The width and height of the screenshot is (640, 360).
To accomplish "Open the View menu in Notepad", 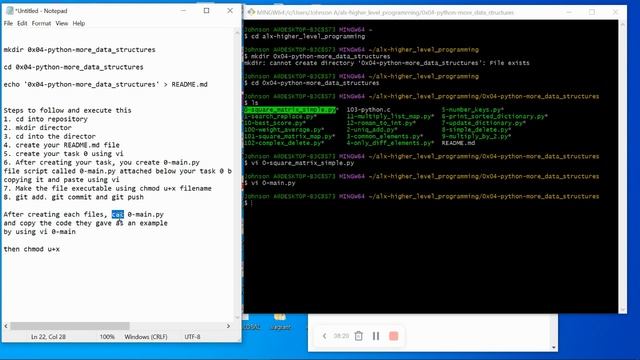I will click(x=62, y=23).
